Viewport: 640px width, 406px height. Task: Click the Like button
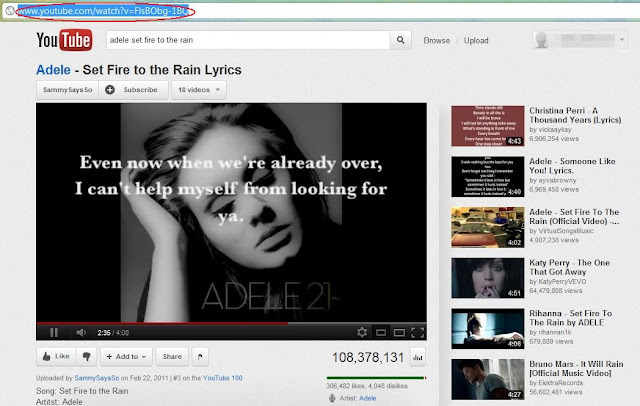tap(56, 357)
